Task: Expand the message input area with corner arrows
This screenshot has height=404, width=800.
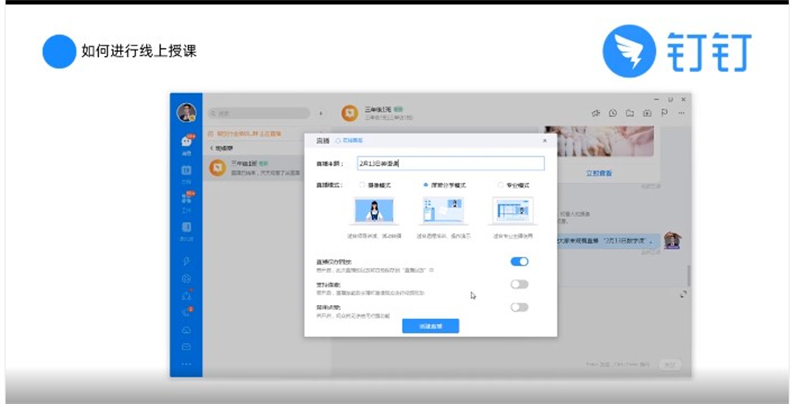Action: 683,293
